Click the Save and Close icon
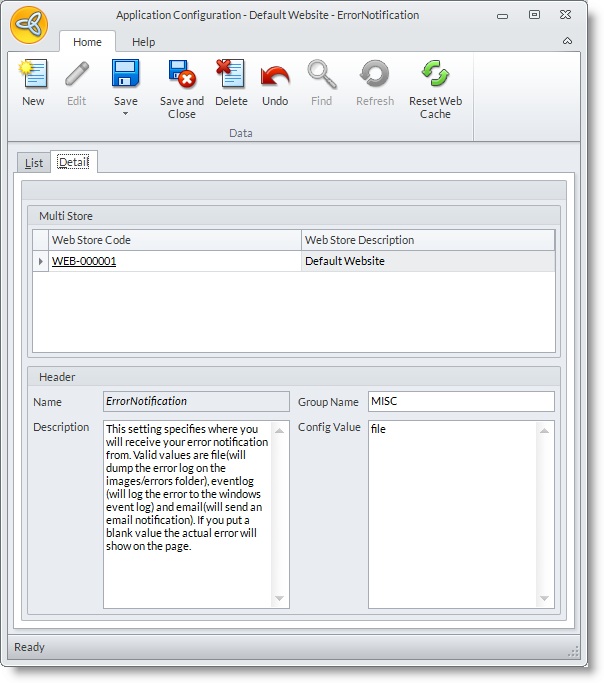The height and width of the screenshot is (683, 604). 181,75
